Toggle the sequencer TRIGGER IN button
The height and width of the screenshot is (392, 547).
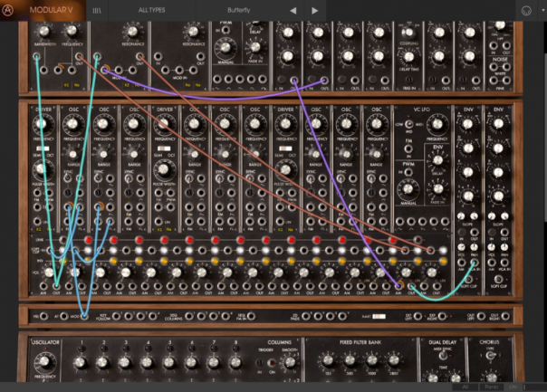coord(260,363)
